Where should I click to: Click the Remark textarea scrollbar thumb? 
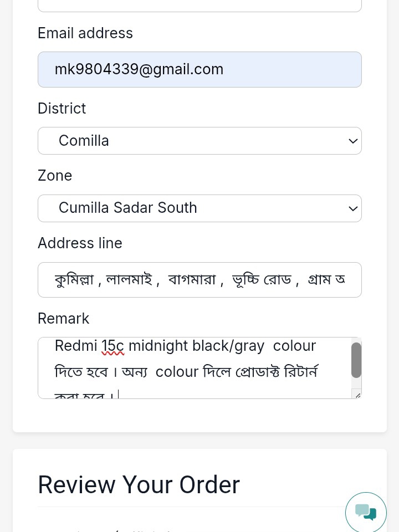356,360
